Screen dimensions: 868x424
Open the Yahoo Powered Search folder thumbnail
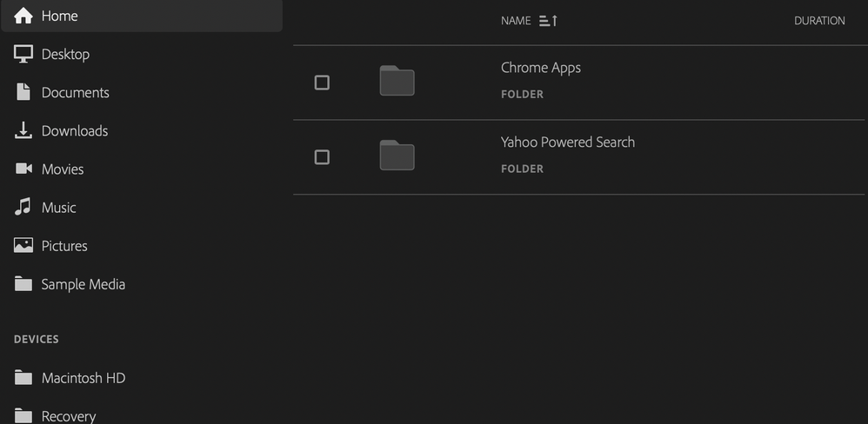397,156
